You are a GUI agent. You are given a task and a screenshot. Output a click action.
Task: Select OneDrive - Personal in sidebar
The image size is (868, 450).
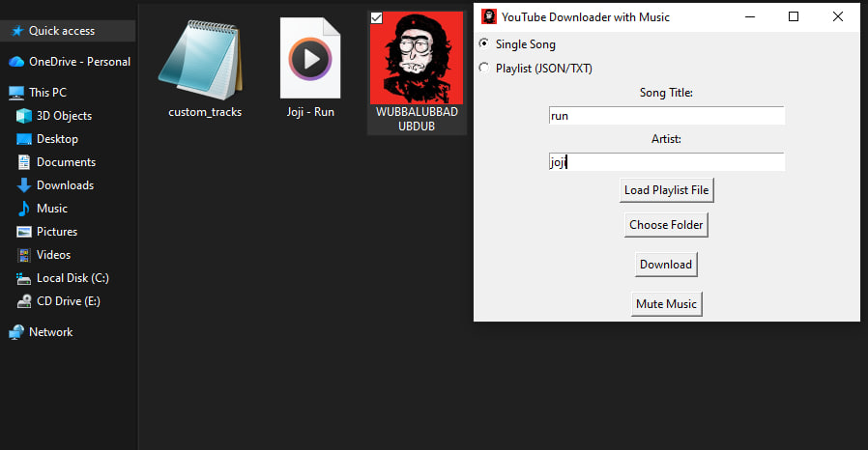tap(79, 62)
